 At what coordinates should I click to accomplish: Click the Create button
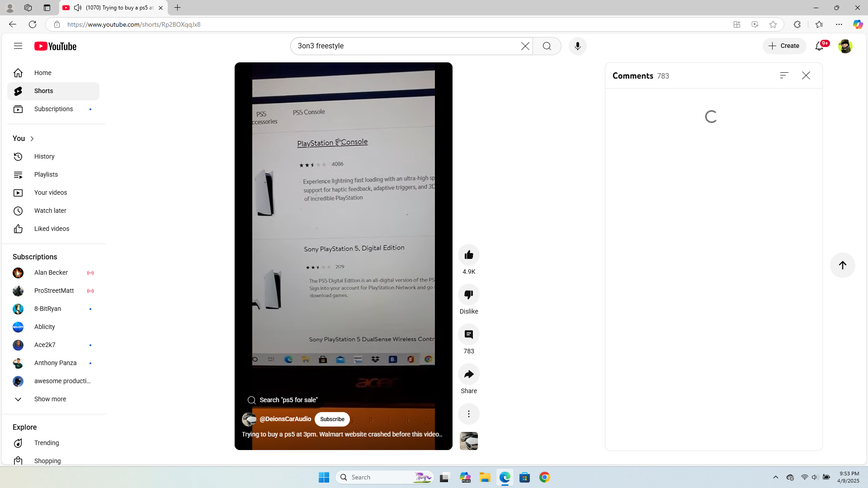pos(784,46)
